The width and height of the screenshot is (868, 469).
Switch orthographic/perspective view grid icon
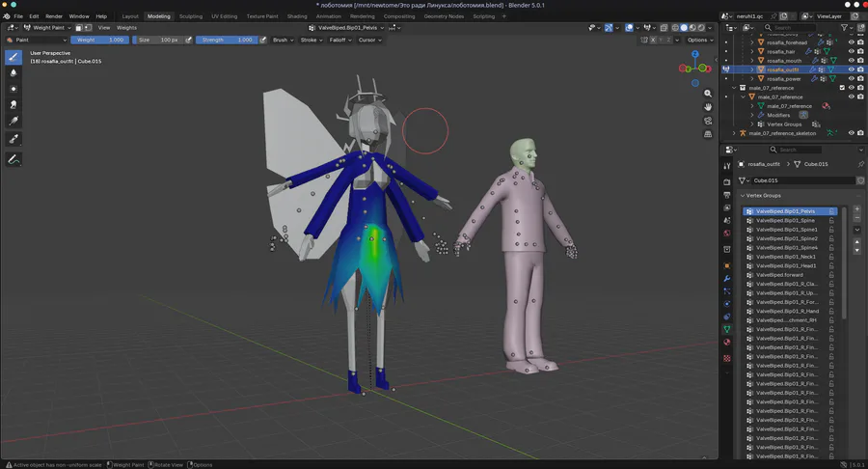(708, 134)
